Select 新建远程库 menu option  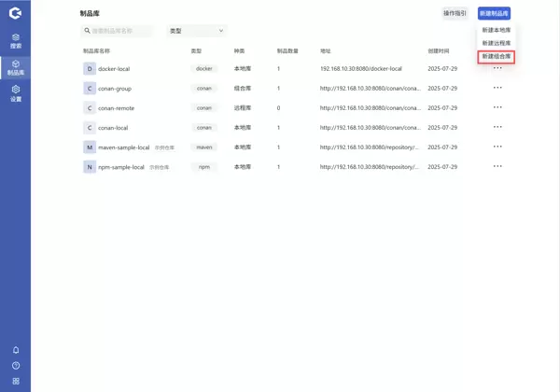tap(496, 43)
